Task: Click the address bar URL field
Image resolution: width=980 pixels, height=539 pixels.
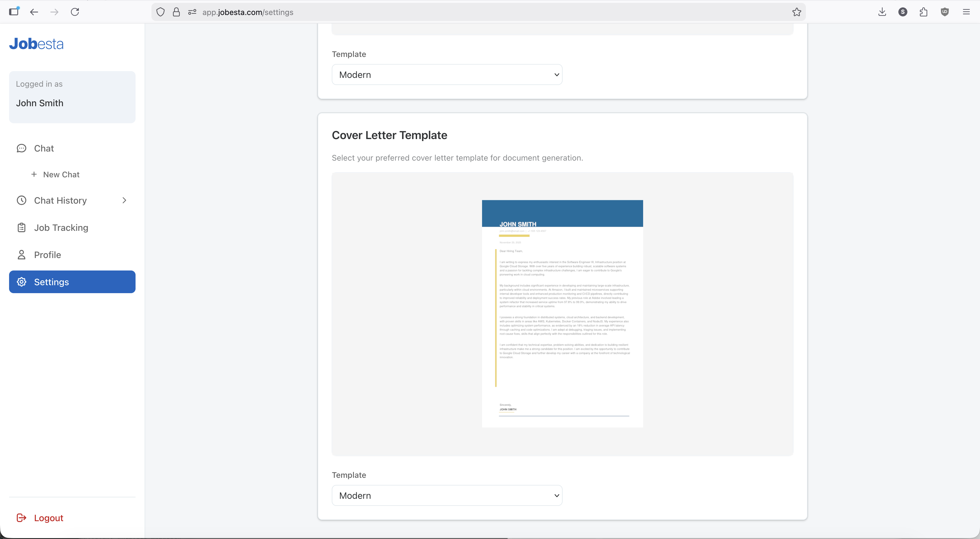Action: pos(342,12)
